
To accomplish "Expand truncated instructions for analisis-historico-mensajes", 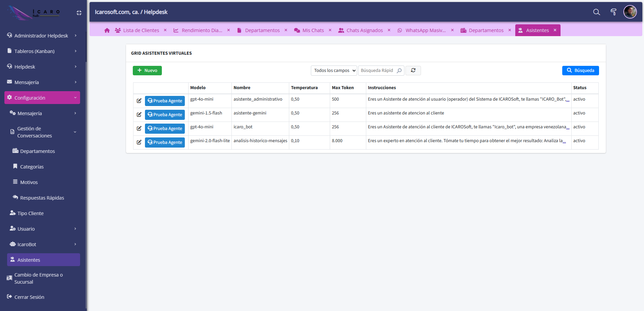I will (x=564, y=141).
